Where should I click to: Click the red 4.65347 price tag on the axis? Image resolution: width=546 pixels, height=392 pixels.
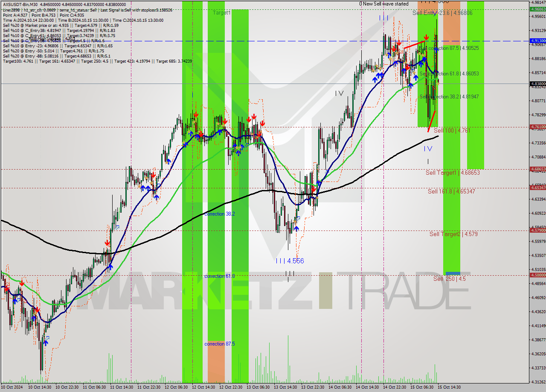point(537,187)
